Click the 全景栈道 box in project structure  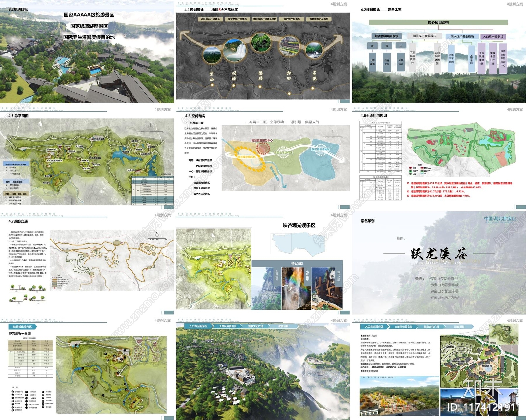pyautogui.click(x=401, y=62)
